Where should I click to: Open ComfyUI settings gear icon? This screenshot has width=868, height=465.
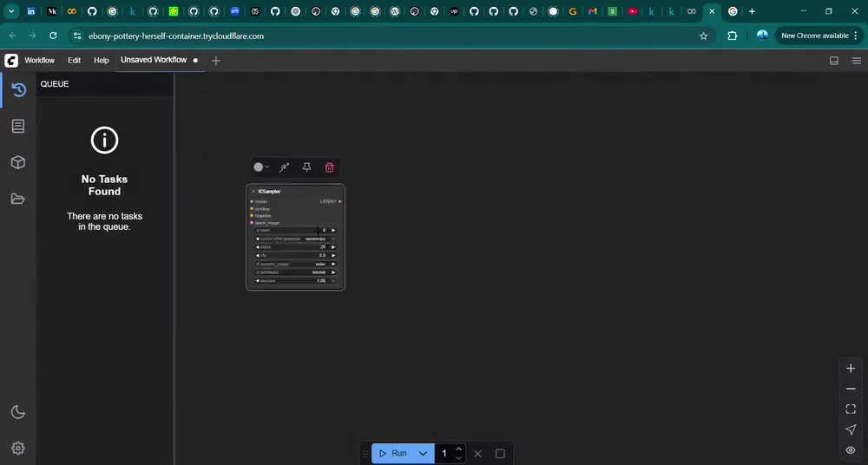click(18, 448)
